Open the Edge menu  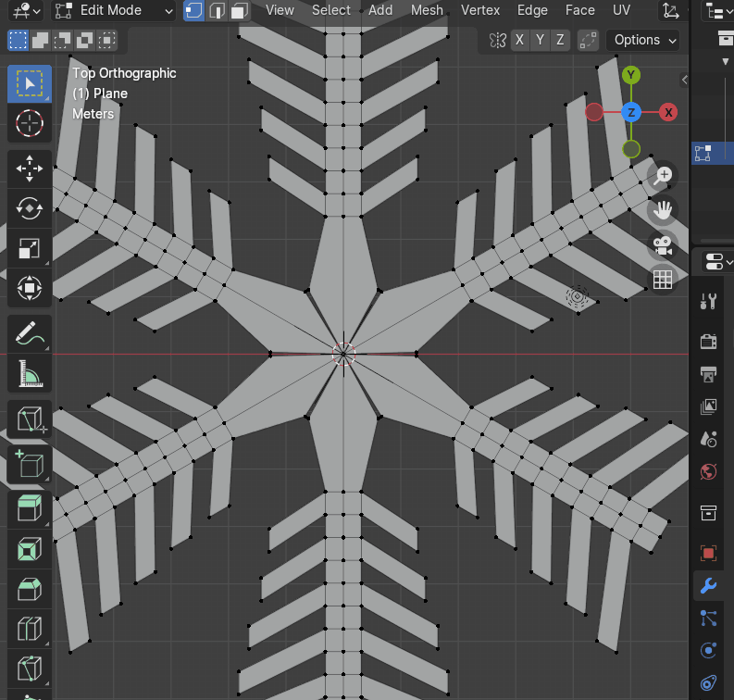(532, 10)
